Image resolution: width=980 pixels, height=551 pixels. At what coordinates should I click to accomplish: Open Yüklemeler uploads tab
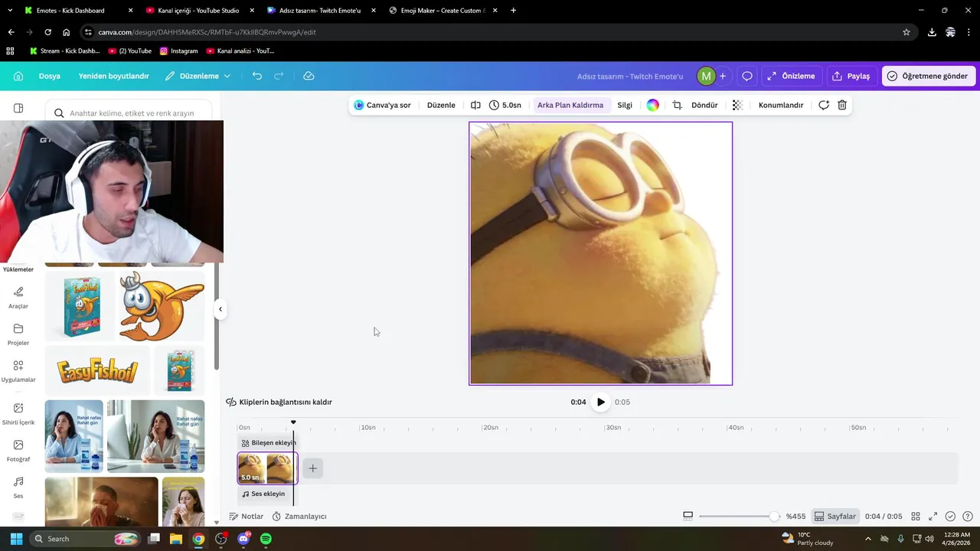pyautogui.click(x=18, y=269)
